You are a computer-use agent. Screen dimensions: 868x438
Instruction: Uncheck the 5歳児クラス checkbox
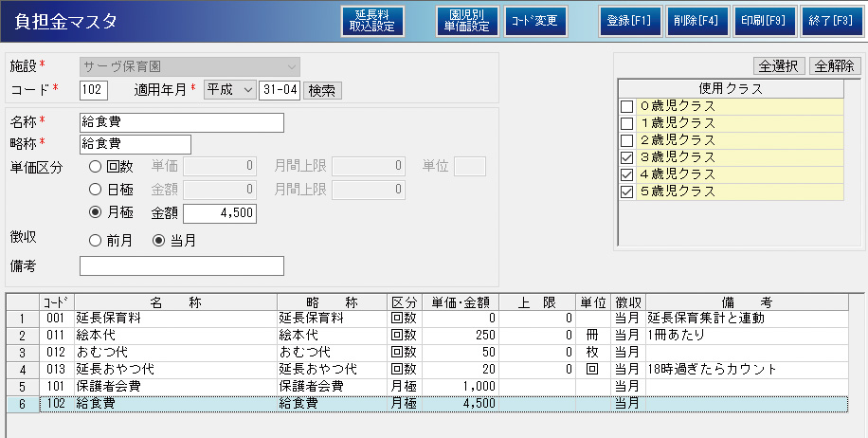[626, 192]
